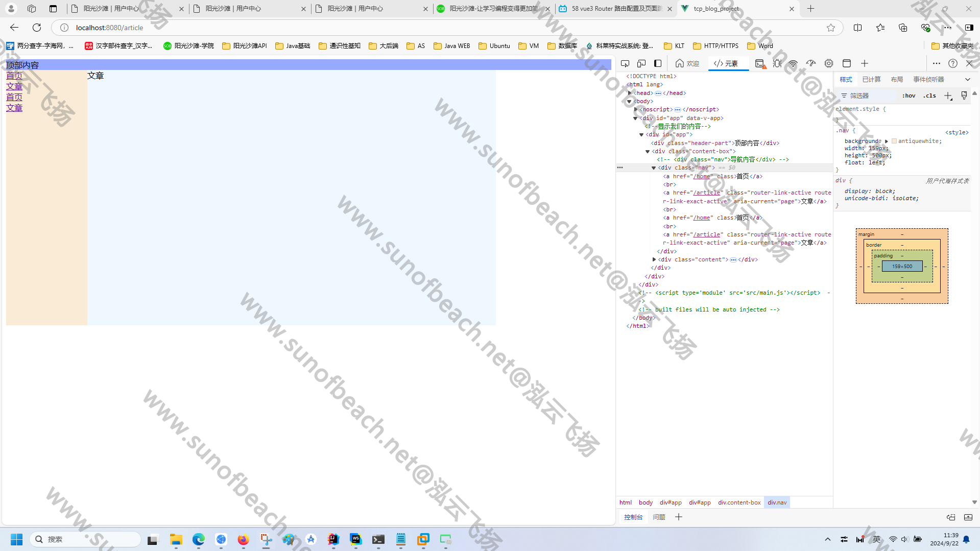Click the first 首页 link on the page
This screenshot has width=980, height=551.
14,76
